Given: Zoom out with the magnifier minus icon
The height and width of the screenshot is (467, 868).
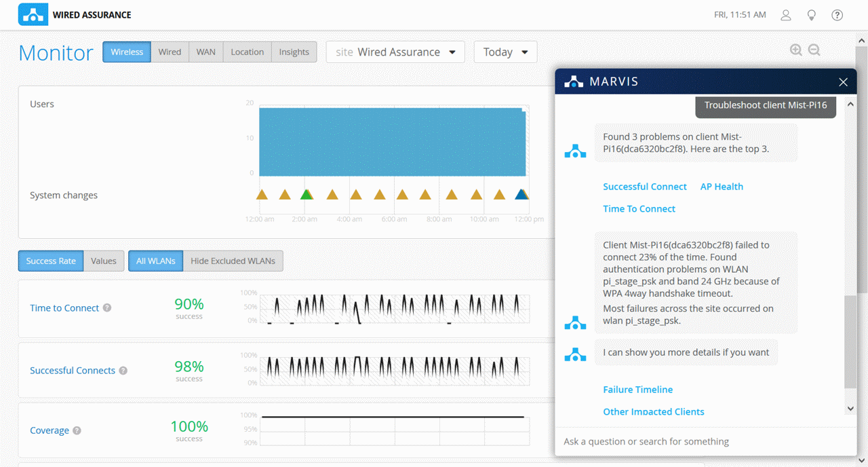Looking at the screenshot, I should tap(814, 50).
